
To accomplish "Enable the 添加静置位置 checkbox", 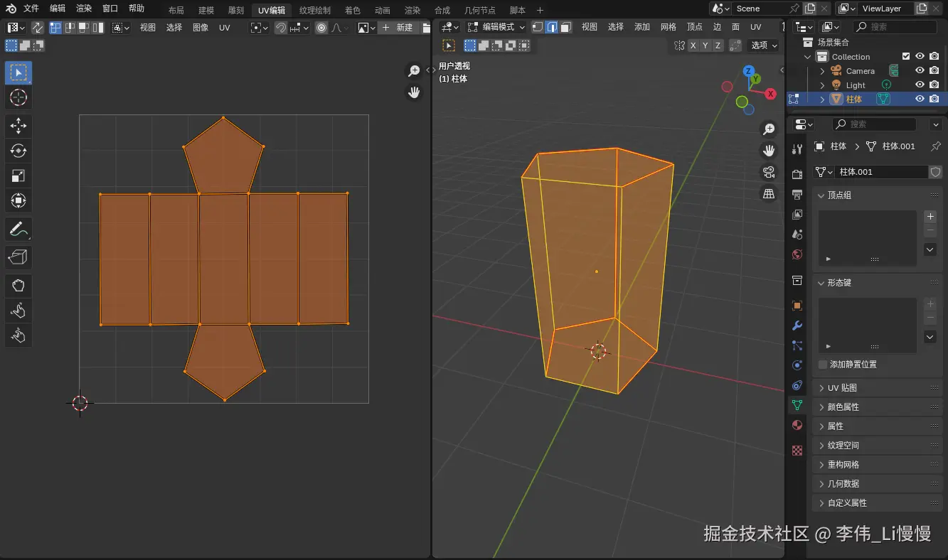I will point(823,365).
